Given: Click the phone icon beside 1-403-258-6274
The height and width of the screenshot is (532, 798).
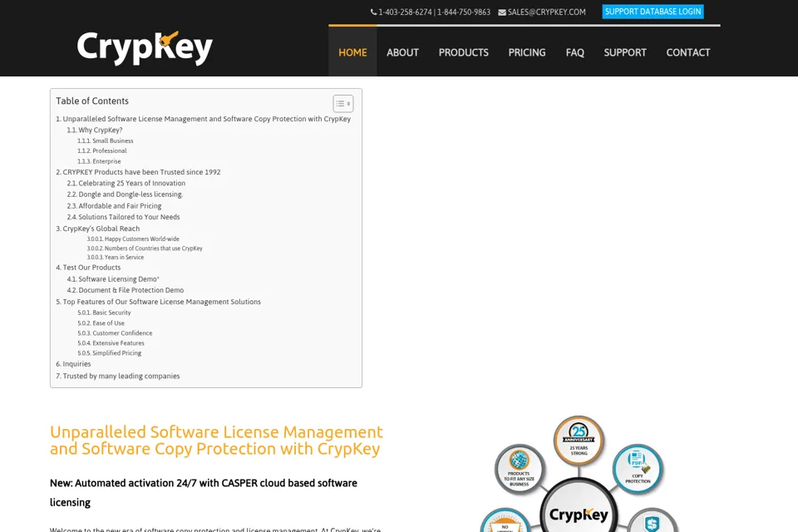Looking at the screenshot, I should click(x=373, y=12).
